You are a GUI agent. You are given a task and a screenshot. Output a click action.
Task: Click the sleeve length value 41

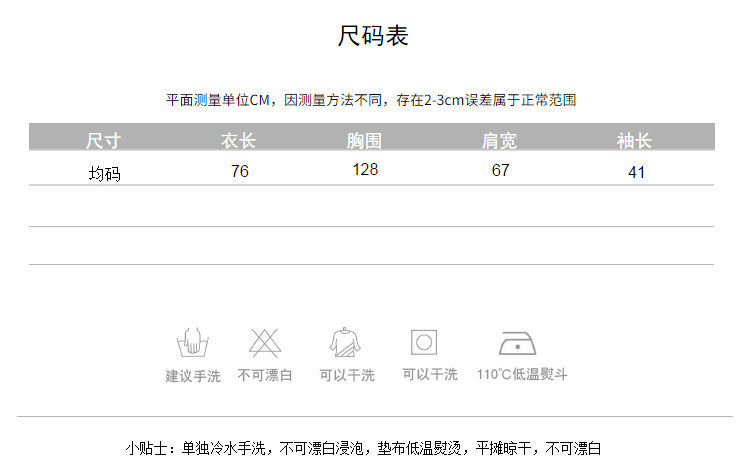pyautogui.click(x=636, y=172)
